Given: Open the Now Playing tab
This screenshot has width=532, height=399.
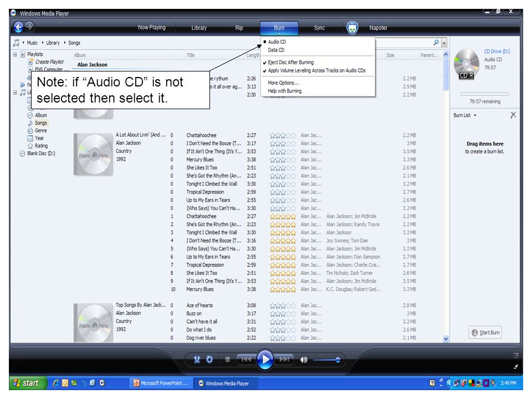Looking at the screenshot, I should pos(152,28).
